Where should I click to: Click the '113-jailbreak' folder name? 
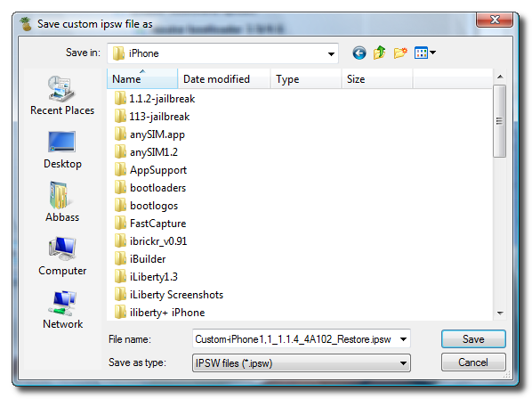pos(159,117)
